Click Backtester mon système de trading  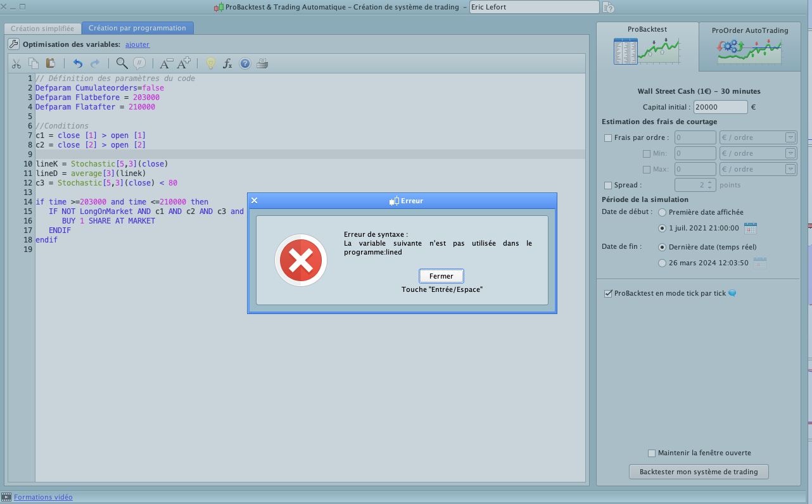699,472
